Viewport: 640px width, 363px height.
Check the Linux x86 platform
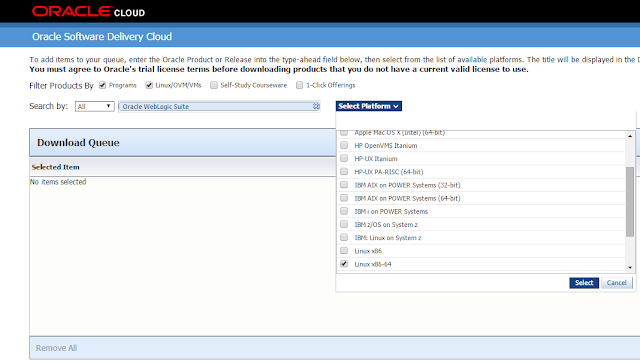click(344, 250)
